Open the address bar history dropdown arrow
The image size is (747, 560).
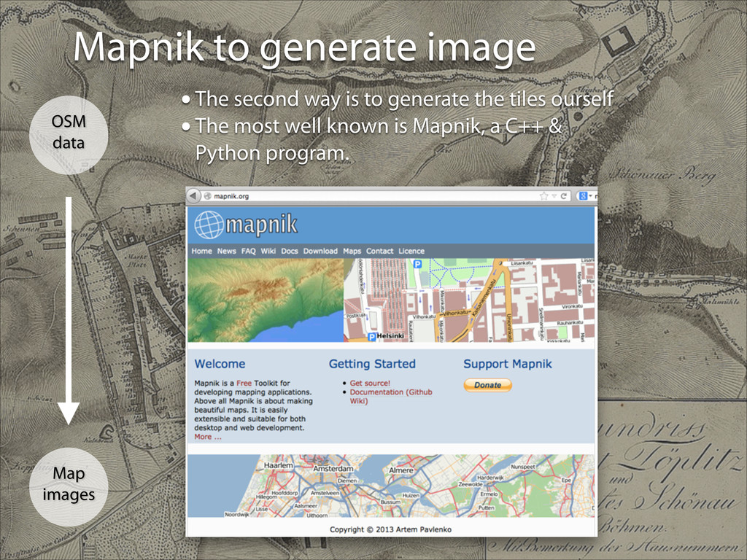pos(554,196)
